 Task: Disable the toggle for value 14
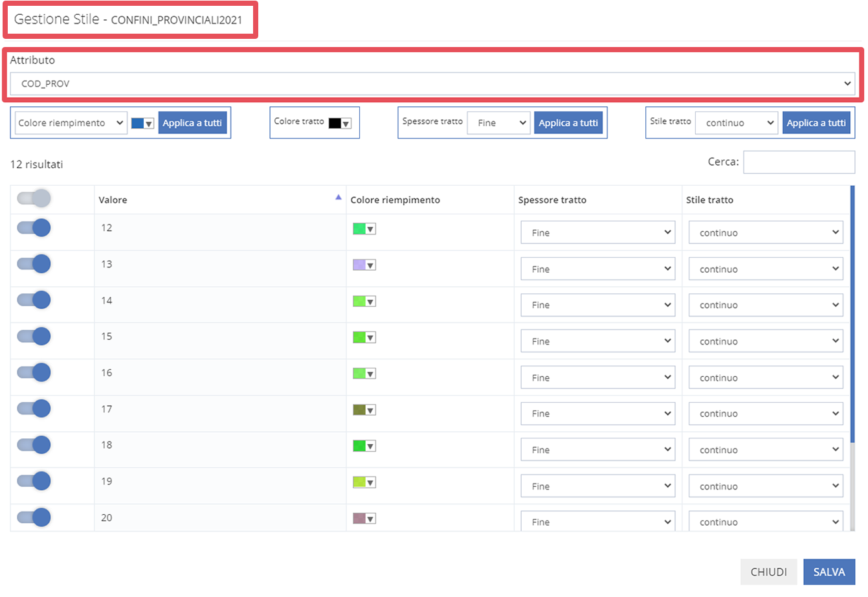(x=34, y=300)
